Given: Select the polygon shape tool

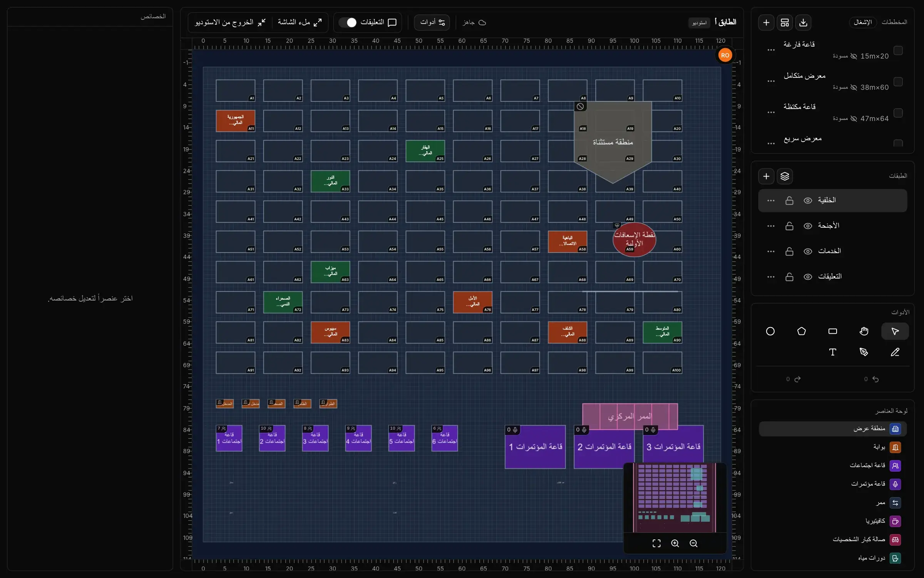Looking at the screenshot, I should click(x=802, y=331).
